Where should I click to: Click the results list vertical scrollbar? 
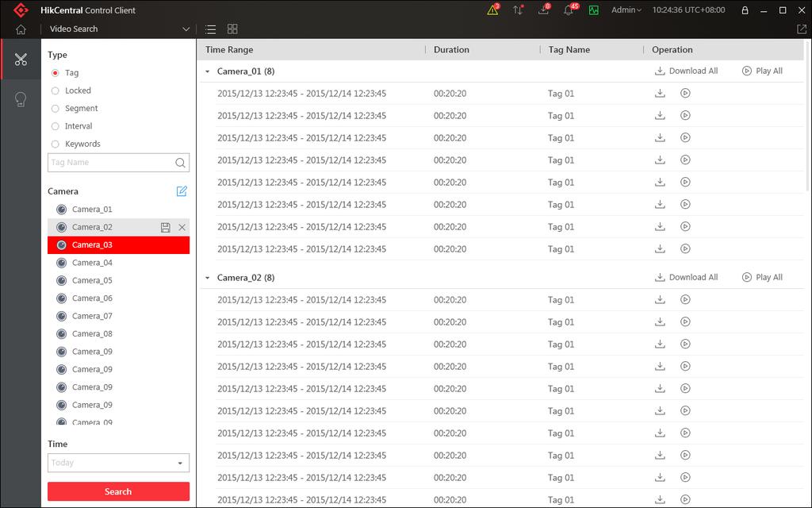[808, 117]
